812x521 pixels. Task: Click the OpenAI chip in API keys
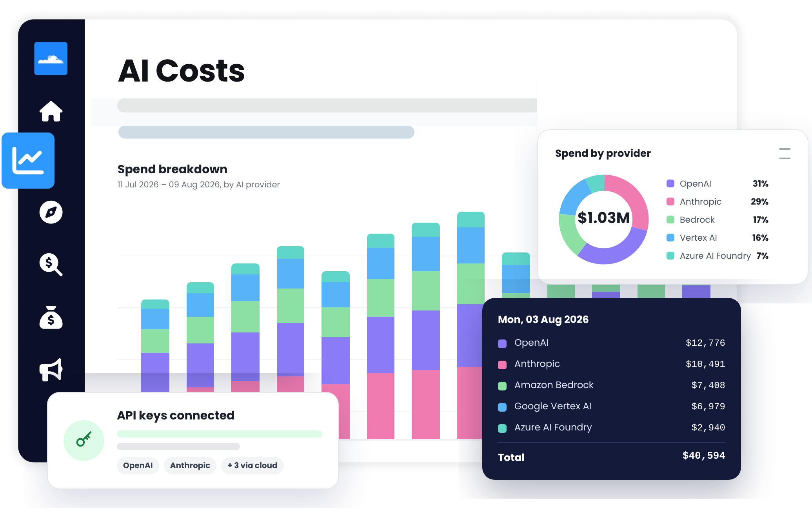tap(138, 465)
